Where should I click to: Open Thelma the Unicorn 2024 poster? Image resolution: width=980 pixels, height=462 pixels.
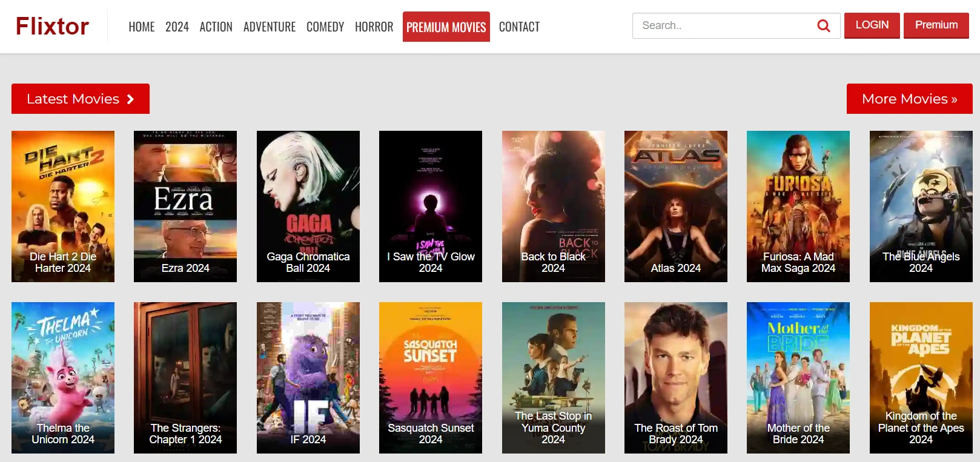pyautogui.click(x=63, y=378)
